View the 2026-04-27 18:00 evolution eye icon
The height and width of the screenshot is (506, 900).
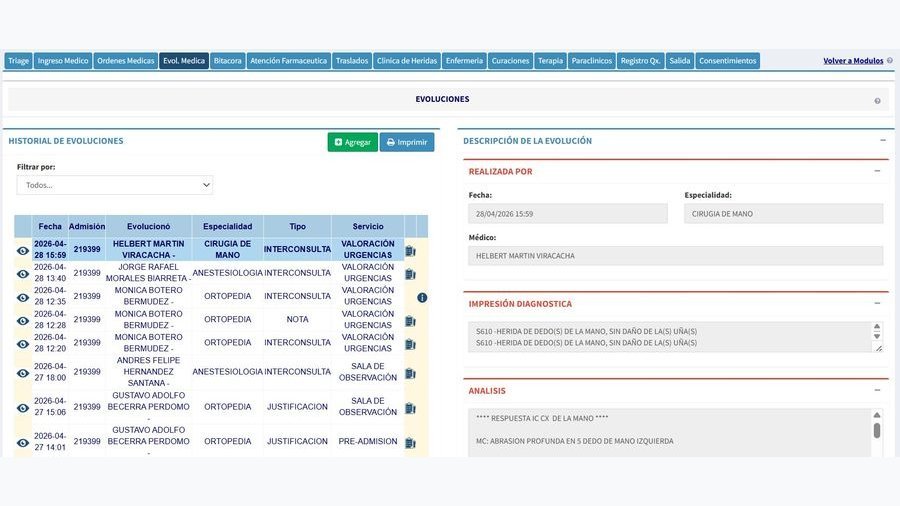[22, 373]
